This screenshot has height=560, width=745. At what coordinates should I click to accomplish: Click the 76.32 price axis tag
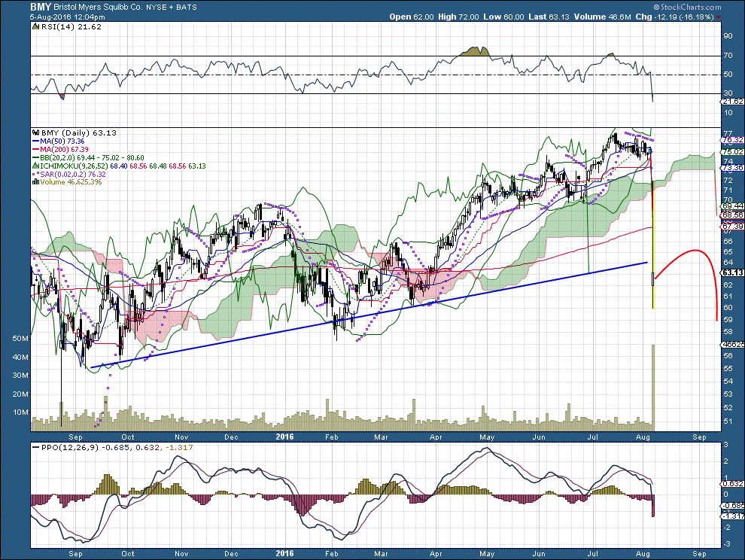click(732, 140)
